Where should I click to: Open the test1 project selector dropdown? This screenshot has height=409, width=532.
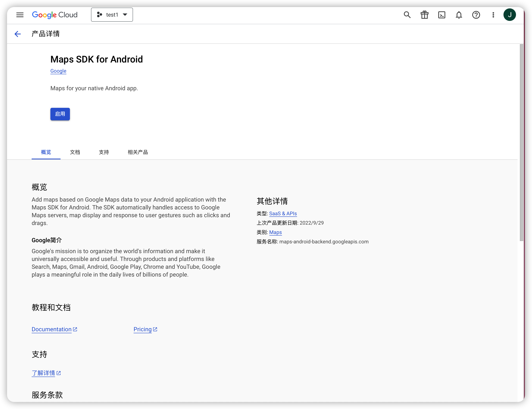(112, 15)
